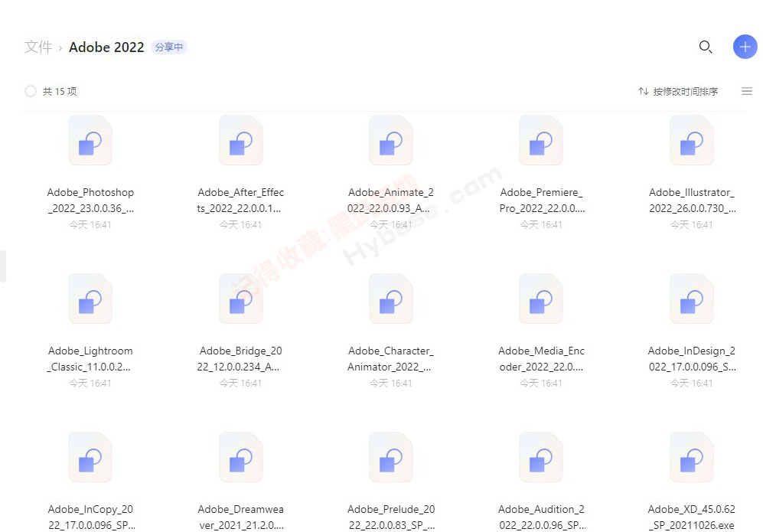This screenshot has height=532, width=763.
Task: Select the Adobe_Illustrator file icon
Action: pos(692,141)
